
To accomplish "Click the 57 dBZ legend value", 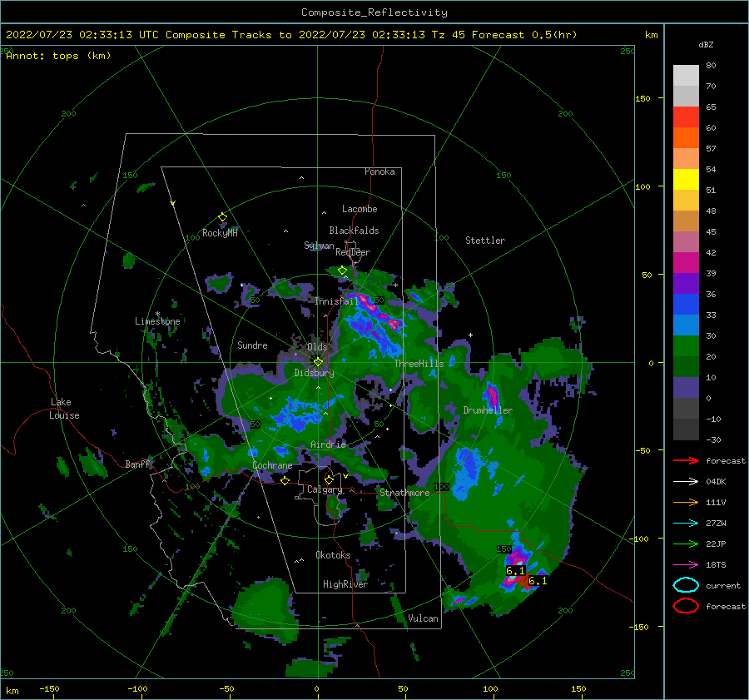I will point(712,149).
